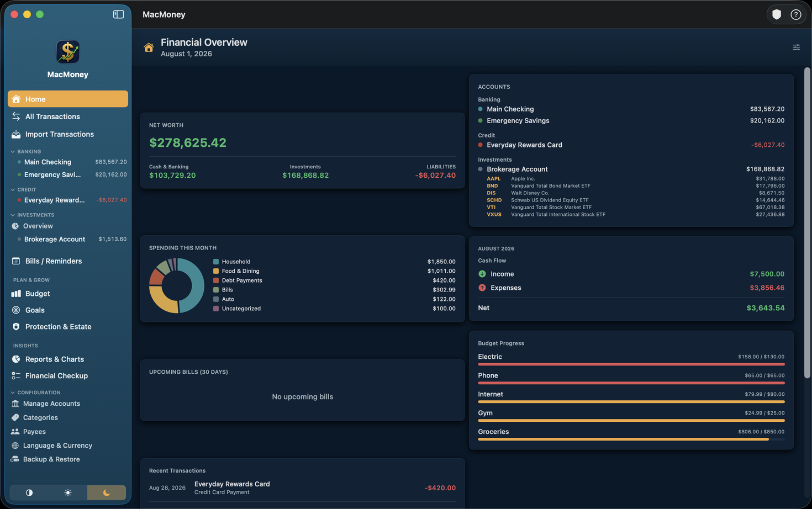
Task: Collapse the Banking sidebar section
Action: click(x=13, y=151)
